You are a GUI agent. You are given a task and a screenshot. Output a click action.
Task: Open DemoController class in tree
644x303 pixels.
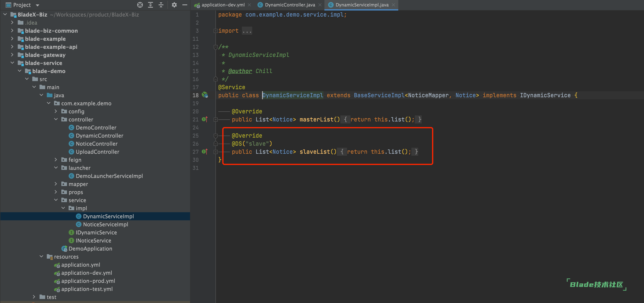click(96, 127)
